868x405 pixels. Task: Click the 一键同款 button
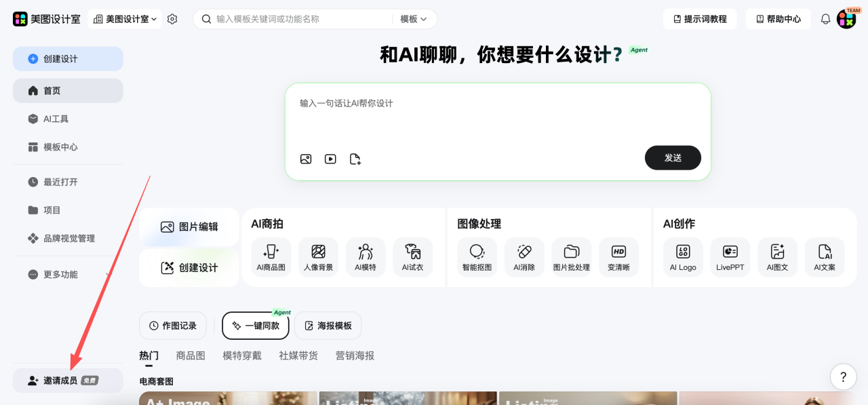tap(256, 326)
